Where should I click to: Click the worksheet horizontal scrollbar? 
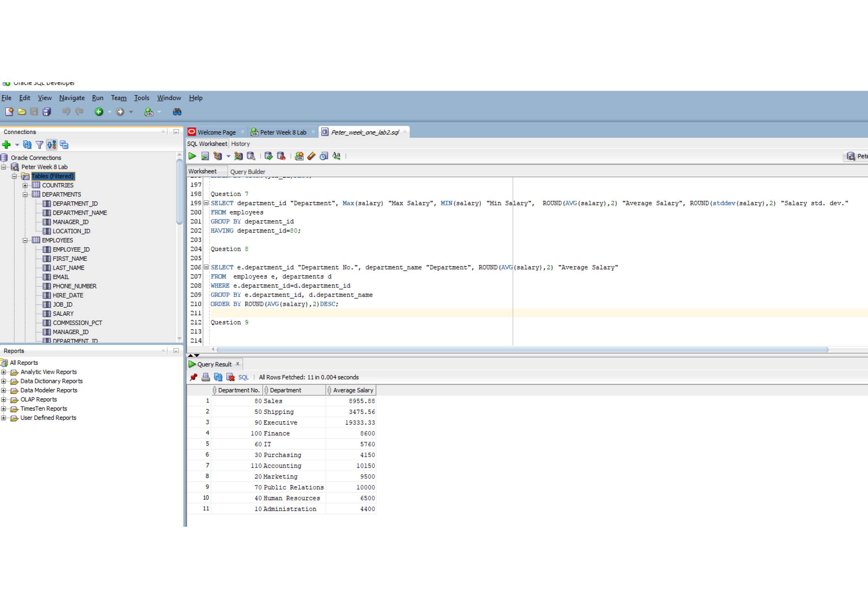[x=522, y=350]
